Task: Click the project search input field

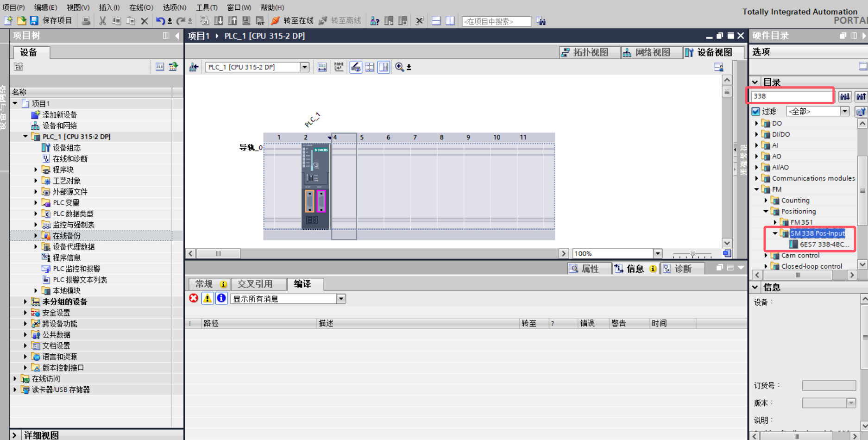Action: pyautogui.click(x=496, y=21)
